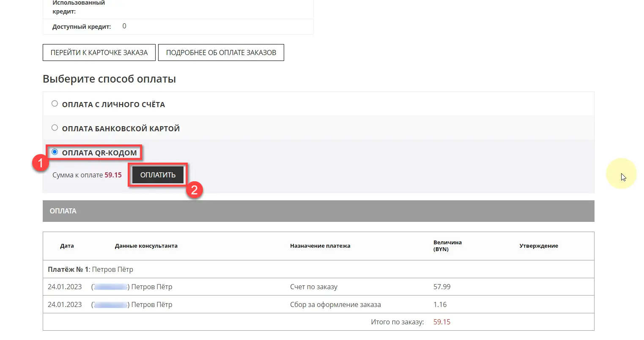Screen dimensions: 644x340
Task: Click the red step 2 marker circle
Action: [x=194, y=190]
